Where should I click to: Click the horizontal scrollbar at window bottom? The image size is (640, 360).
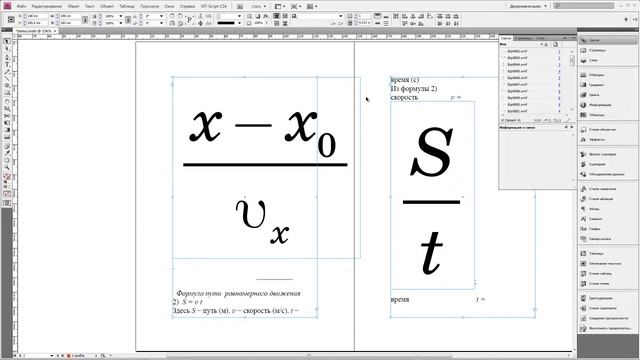point(308,356)
